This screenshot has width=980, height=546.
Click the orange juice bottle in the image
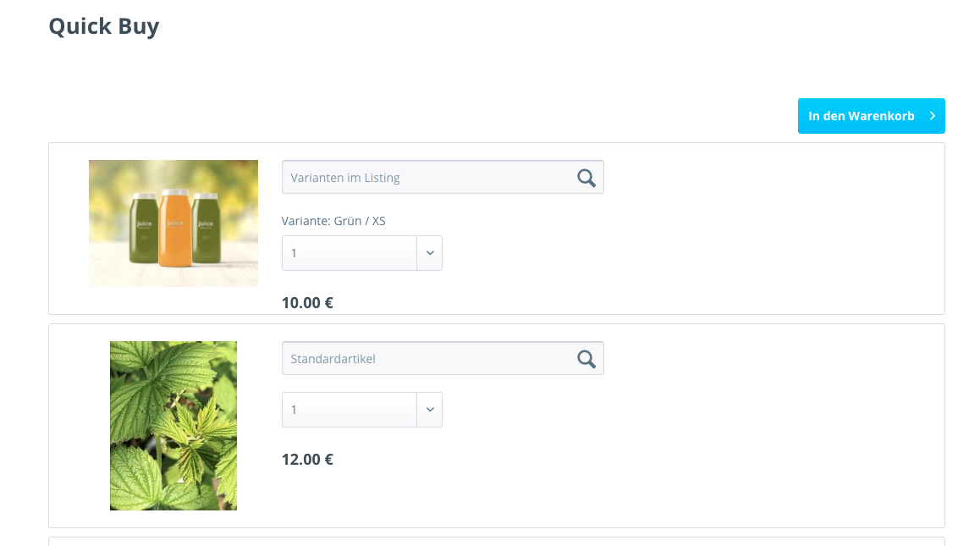(175, 226)
